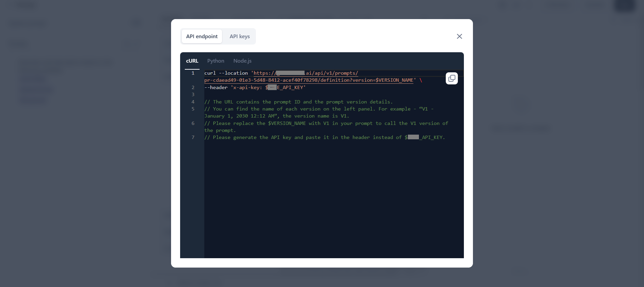Select the cURL code tab
The height and width of the screenshot is (287, 644).
192,61
